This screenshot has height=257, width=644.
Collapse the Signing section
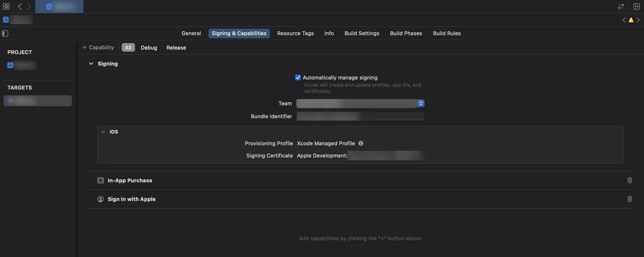91,64
